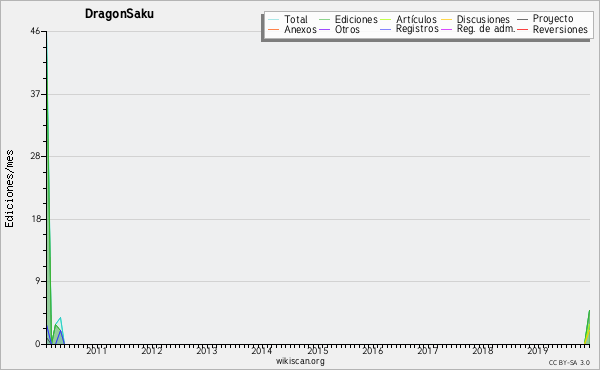Click the 18 y-axis value
The image size is (600, 370).
[36, 219]
